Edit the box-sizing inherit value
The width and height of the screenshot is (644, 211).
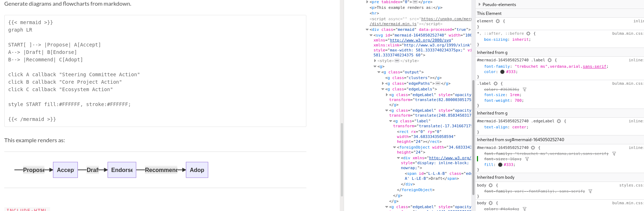pyautogui.click(x=520, y=40)
